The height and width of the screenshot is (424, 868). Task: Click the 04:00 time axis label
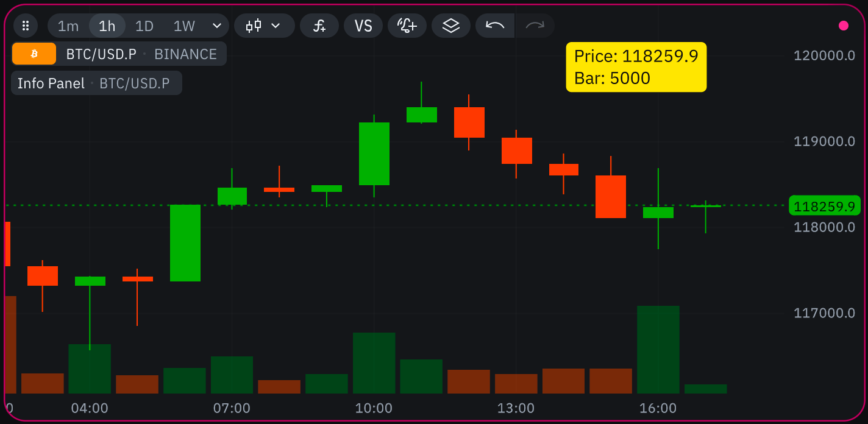pyautogui.click(x=90, y=408)
